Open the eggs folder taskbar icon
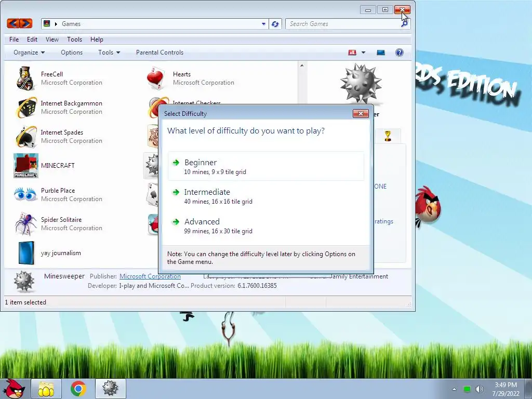The width and height of the screenshot is (532, 399). click(x=46, y=389)
